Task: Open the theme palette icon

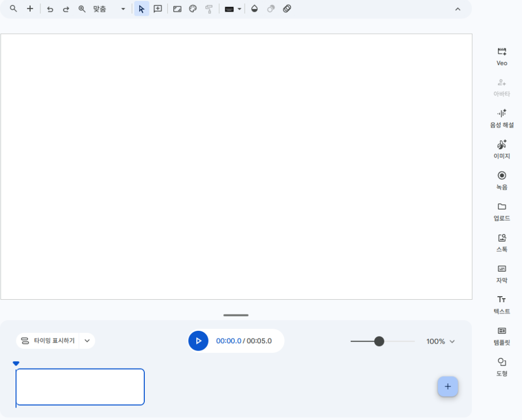Action: tap(193, 9)
